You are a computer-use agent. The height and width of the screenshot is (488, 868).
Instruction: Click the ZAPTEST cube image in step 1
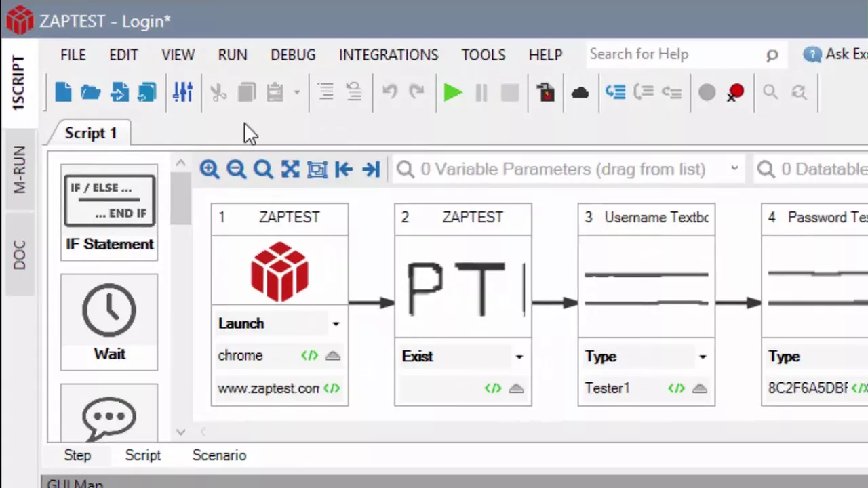(x=279, y=271)
